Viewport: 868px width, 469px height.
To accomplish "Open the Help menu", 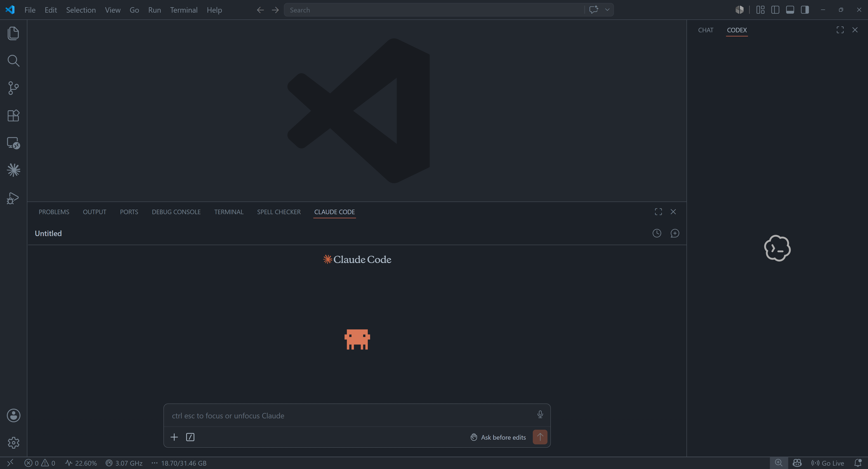I will pyautogui.click(x=214, y=10).
